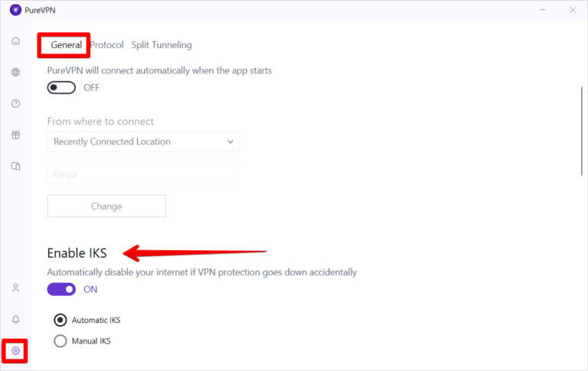Open the Home icon in sidebar
The height and width of the screenshot is (371, 588).
[x=15, y=41]
